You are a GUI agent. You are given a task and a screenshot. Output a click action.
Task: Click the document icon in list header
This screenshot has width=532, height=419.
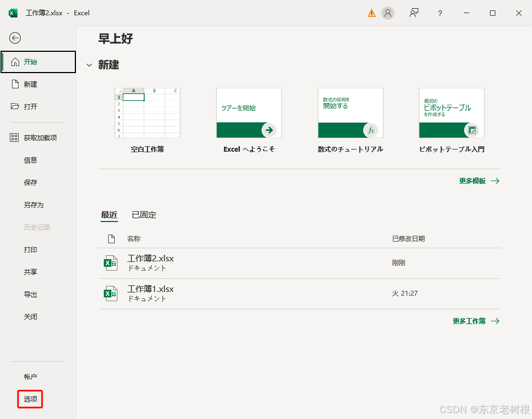click(111, 238)
